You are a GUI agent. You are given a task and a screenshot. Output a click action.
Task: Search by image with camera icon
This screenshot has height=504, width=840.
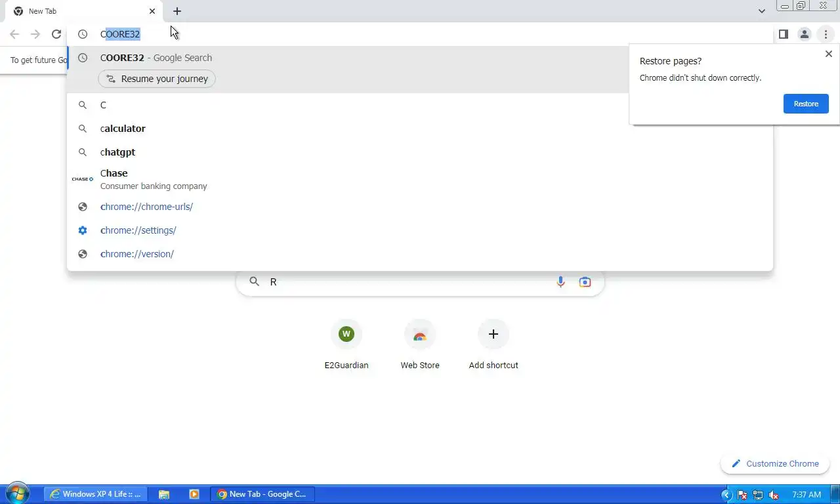585,282
